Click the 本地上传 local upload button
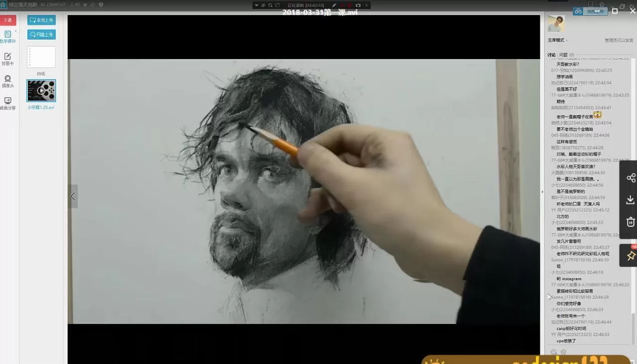637x364 pixels. click(41, 20)
